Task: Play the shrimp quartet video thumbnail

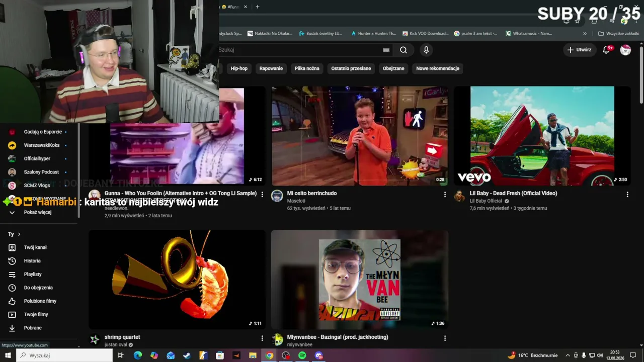Action: click(177, 280)
